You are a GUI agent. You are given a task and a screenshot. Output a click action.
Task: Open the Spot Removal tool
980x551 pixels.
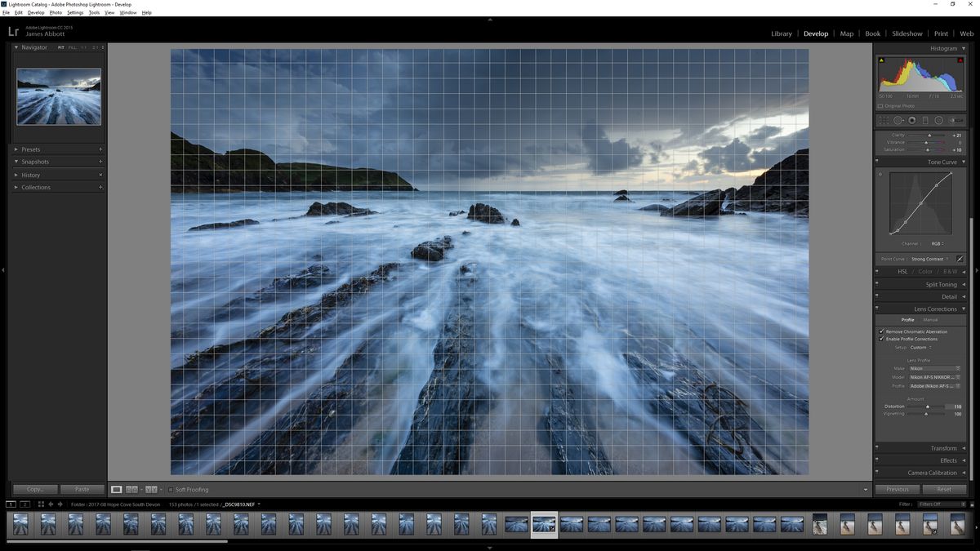[x=898, y=120]
